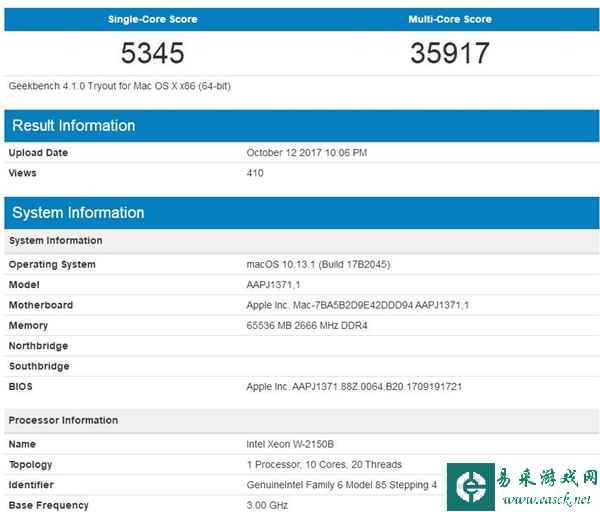Click the Memory label

click(28, 326)
